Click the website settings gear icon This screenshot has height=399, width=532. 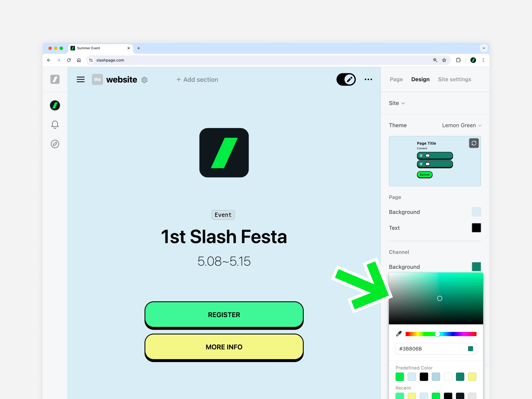144,80
